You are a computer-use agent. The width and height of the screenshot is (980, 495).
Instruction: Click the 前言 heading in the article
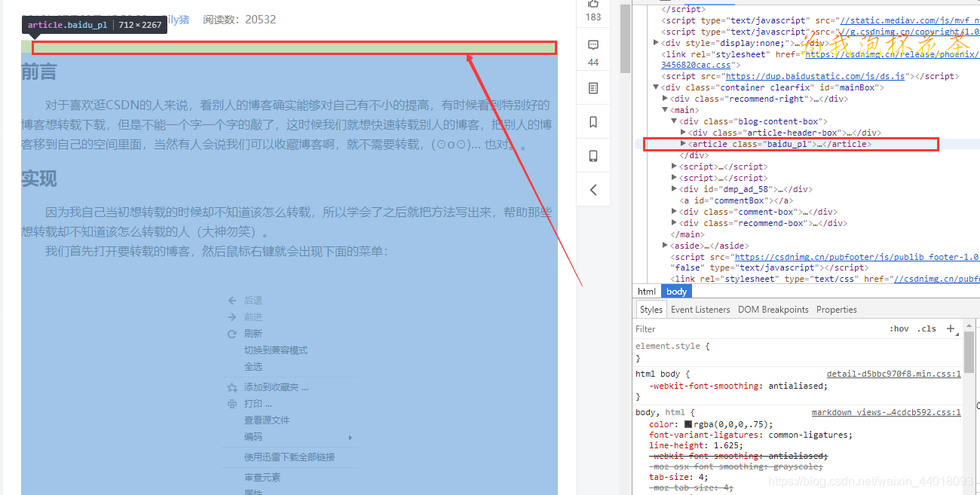coord(39,72)
